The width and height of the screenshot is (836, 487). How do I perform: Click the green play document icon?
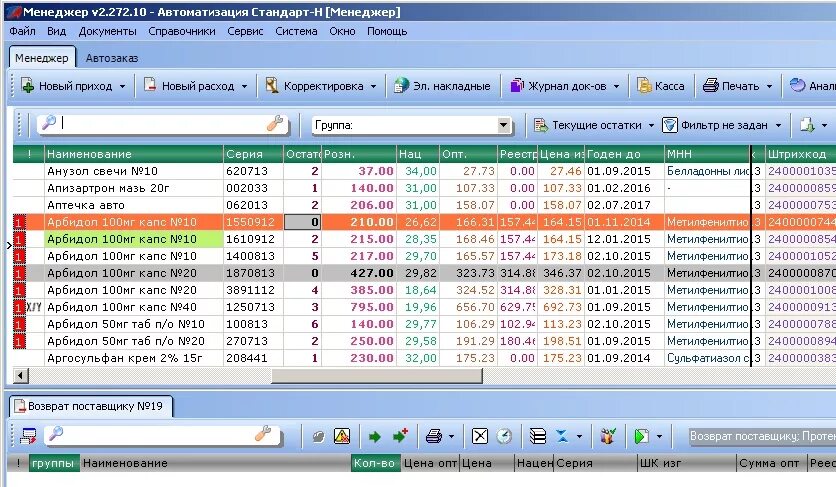point(641,436)
